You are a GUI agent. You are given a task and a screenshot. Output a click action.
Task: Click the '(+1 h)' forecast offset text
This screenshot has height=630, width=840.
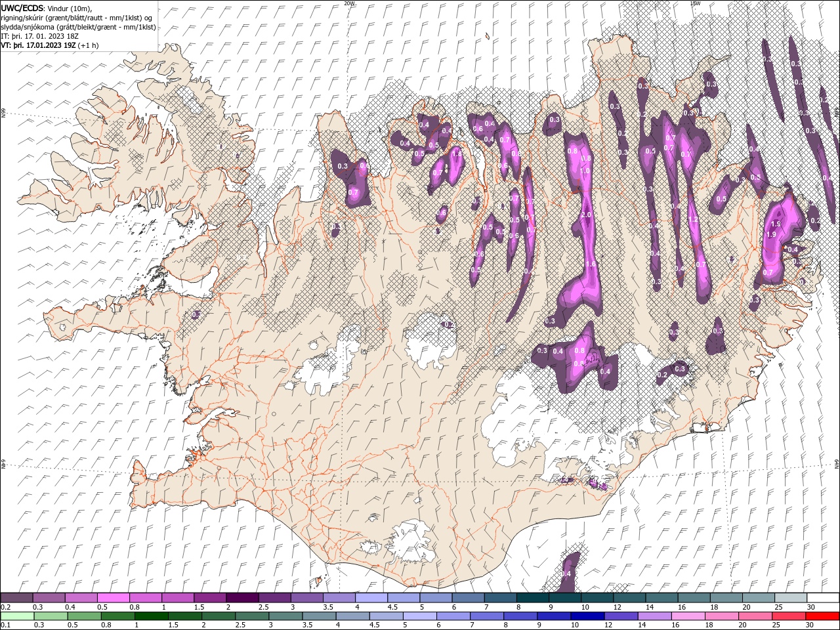pyautogui.click(x=88, y=45)
